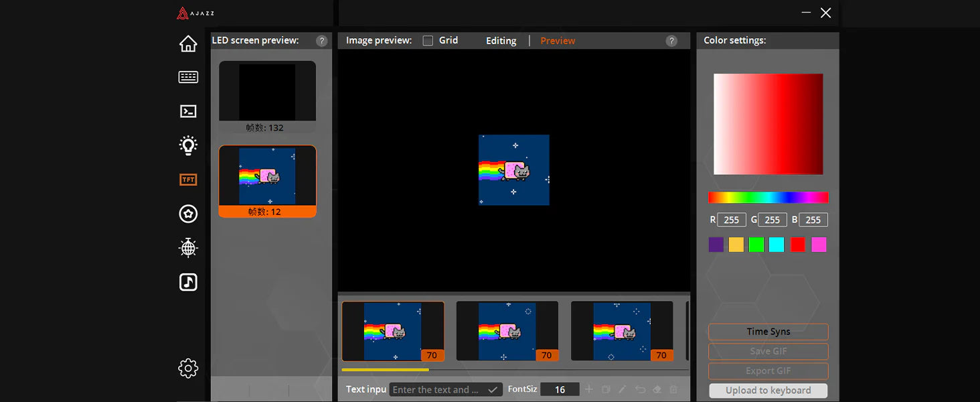980x402 pixels.
Task: Switch to the Preview tab
Action: click(x=558, y=41)
